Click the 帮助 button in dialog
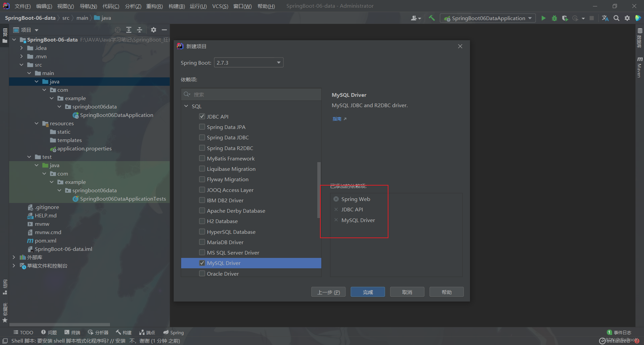 (446, 292)
